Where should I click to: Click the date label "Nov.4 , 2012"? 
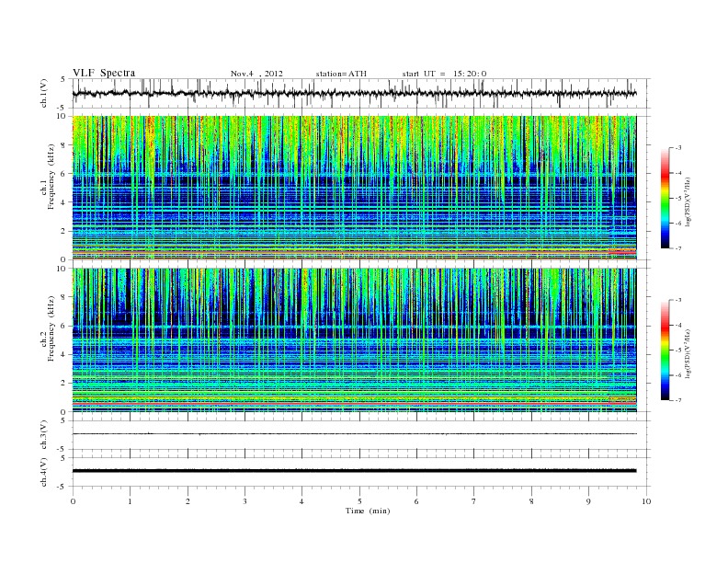pos(256,74)
